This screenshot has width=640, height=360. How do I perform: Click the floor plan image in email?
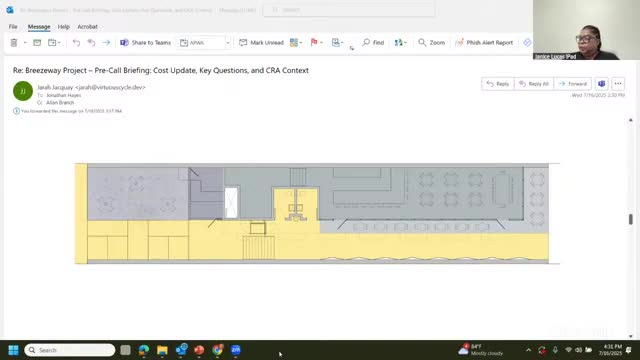tap(317, 213)
